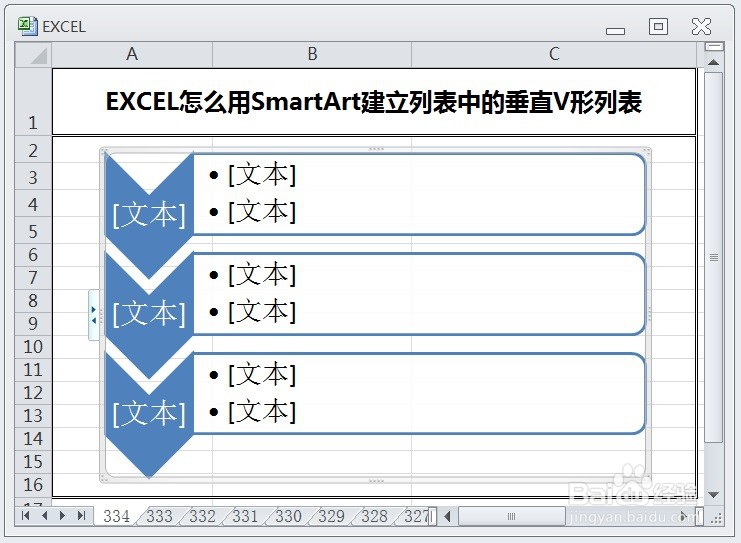
Task: Click SmartArt frame top edge sizing handle
Action: (376, 149)
